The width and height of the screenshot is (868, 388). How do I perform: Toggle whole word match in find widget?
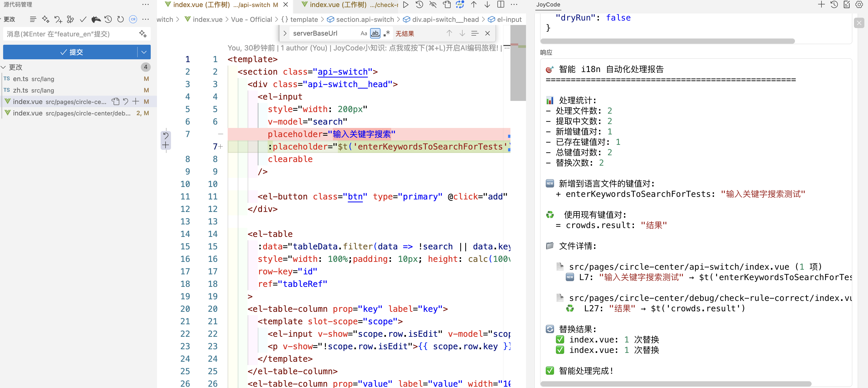coord(375,33)
